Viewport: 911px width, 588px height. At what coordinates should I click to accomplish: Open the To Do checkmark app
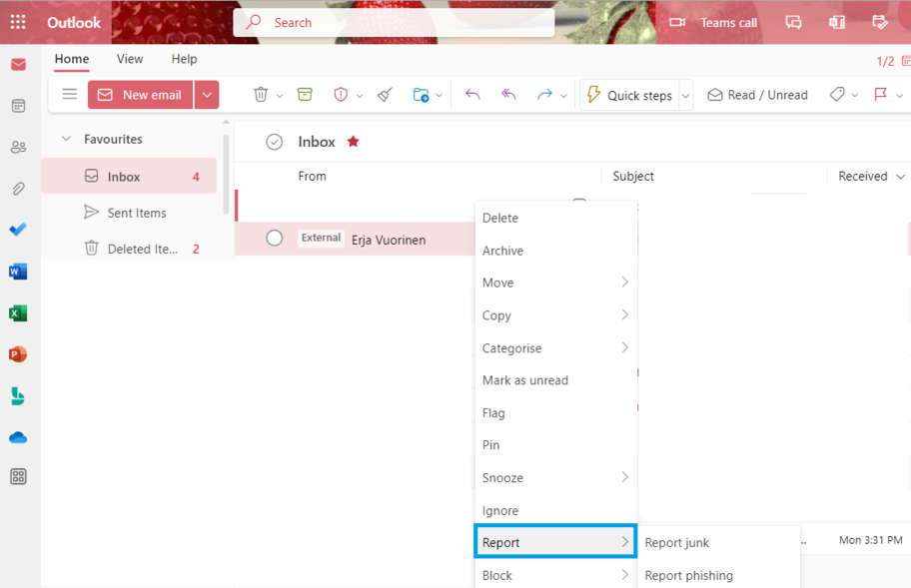(18, 230)
